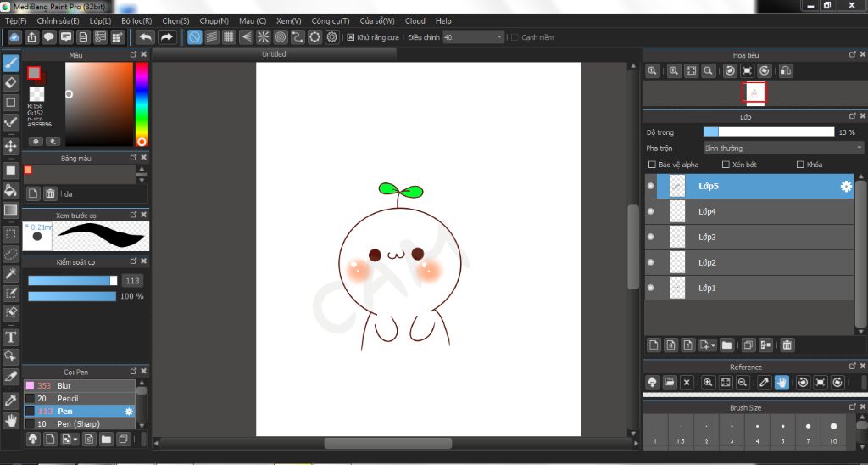Viewport: 868px width, 465px height.
Task: Adjust the Độ trong opacity slider
Action: pyautogui.click(x=769, y=132)
